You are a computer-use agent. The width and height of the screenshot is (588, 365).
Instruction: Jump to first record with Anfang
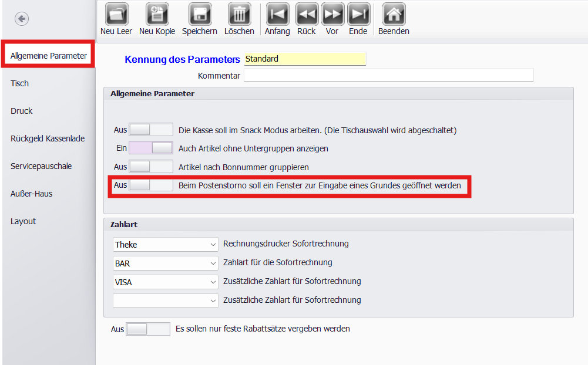[277, 15]
